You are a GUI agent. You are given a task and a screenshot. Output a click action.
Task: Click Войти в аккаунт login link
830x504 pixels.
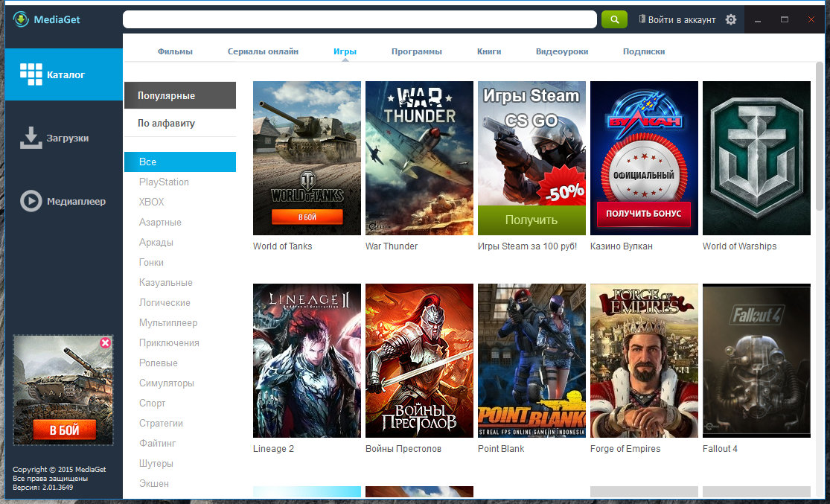tap(677, 19)
